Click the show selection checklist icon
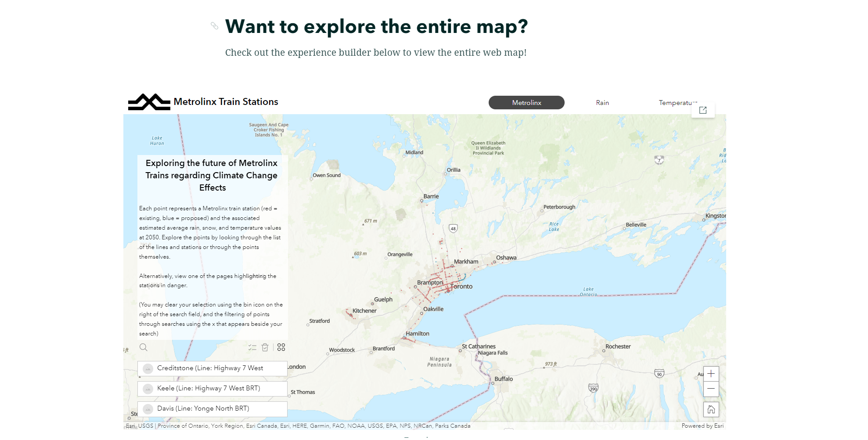868x440 pixels. point(252,347)
